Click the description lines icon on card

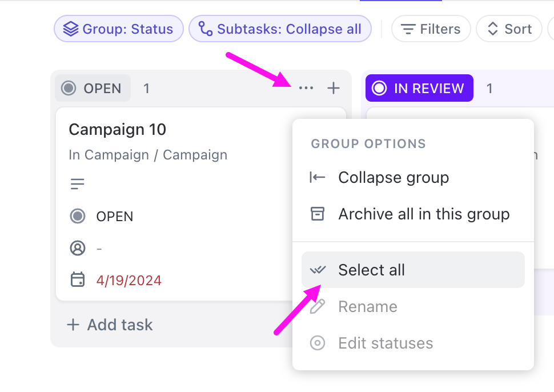(77, 184)
